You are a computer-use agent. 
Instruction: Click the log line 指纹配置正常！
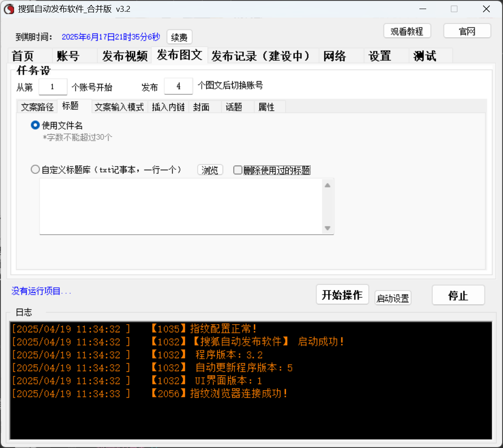click(x=224, y=329)
